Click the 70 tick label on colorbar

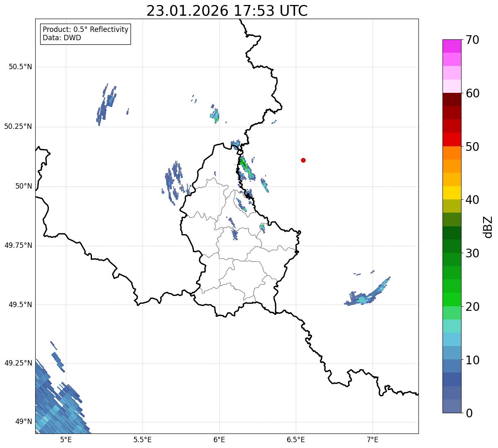(472, 40)
